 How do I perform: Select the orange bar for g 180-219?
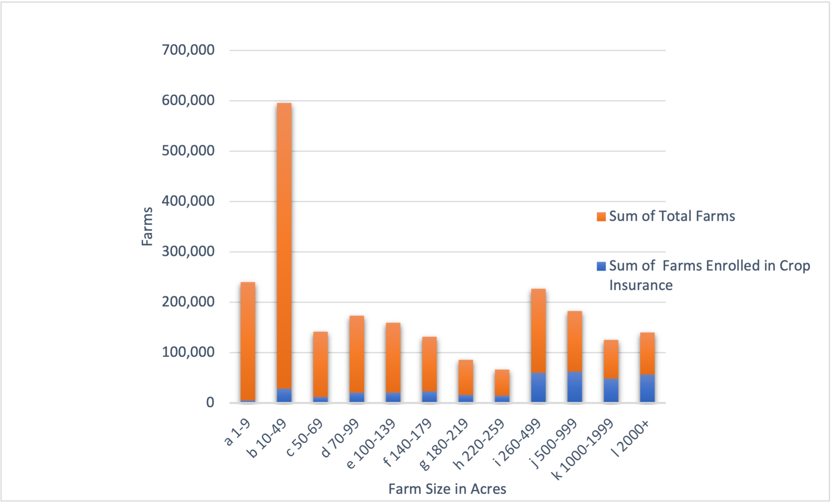pos(465,377)
